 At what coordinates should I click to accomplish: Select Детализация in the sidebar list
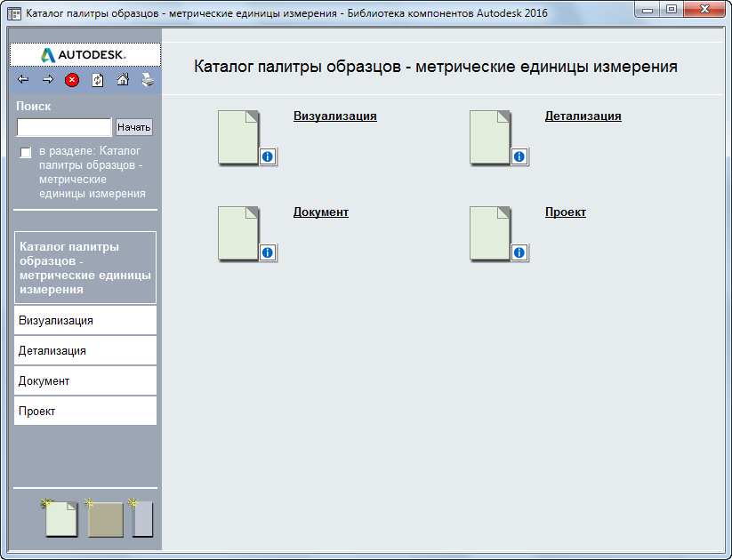click(x=85, y=350)
